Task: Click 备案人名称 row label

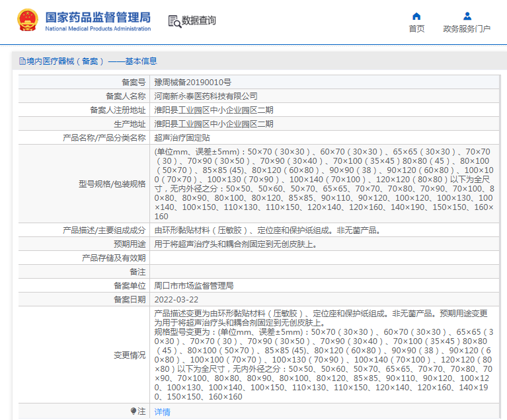Action: pyautogui.click(x=126, y=96)
